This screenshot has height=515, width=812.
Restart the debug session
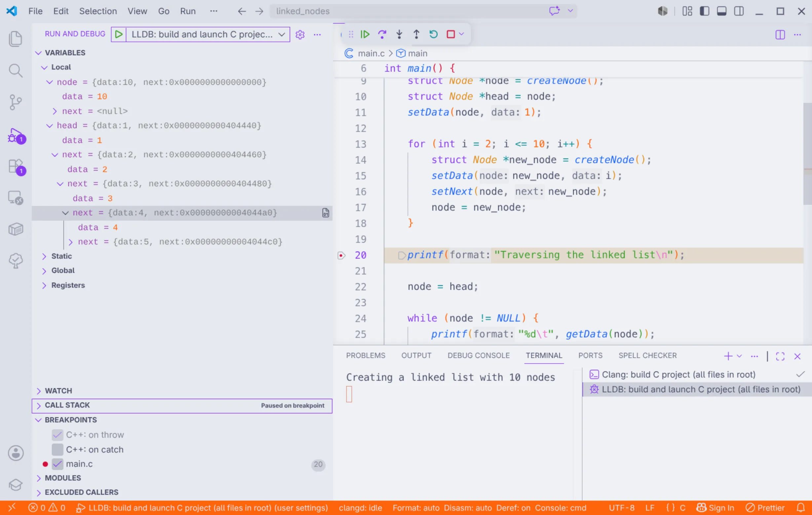pos(434,34)
